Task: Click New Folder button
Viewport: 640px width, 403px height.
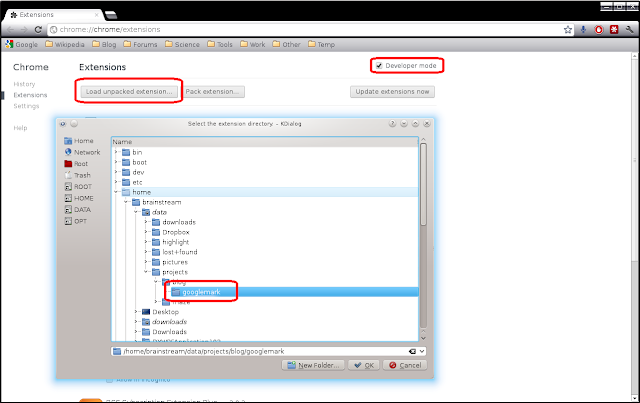Action: (x=313, y=365)
